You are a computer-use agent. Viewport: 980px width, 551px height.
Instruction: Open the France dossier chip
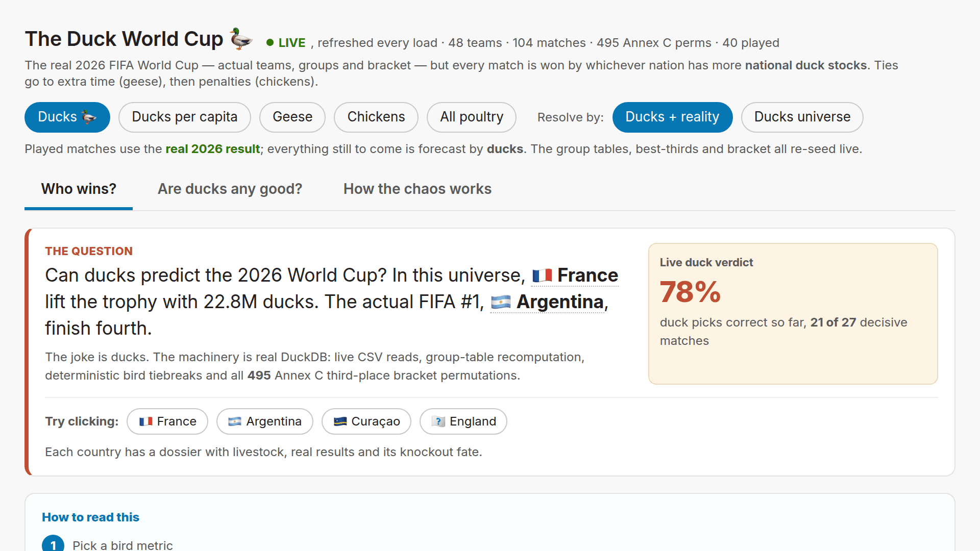point(167,421)
